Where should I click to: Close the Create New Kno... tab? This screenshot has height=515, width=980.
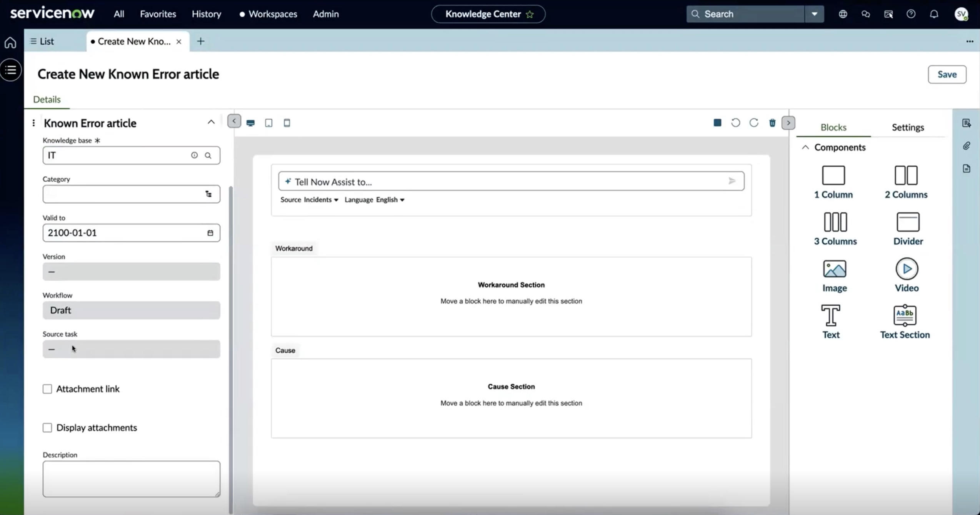[178, 42]
